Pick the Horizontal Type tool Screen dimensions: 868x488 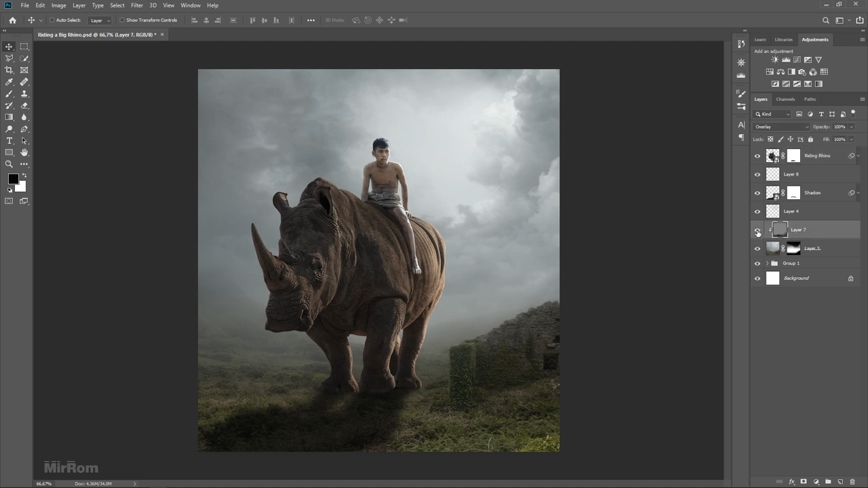tap(9, 141)
